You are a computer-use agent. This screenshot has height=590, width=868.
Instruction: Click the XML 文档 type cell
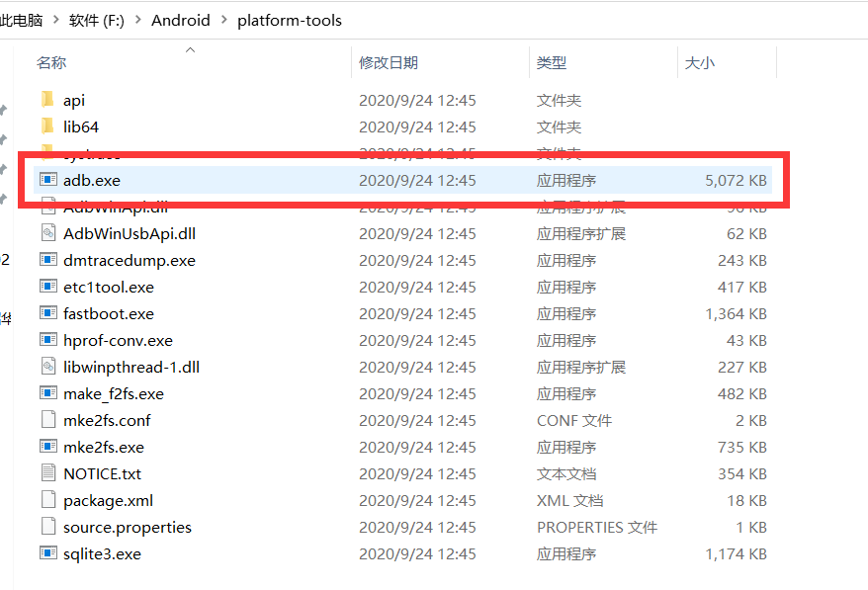pyautogui.click(x=569, y=501)
